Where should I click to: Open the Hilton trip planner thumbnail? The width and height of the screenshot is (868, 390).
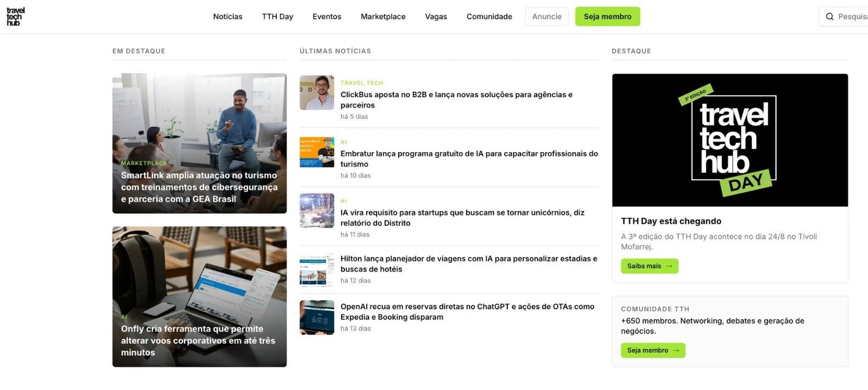point(317,269)
